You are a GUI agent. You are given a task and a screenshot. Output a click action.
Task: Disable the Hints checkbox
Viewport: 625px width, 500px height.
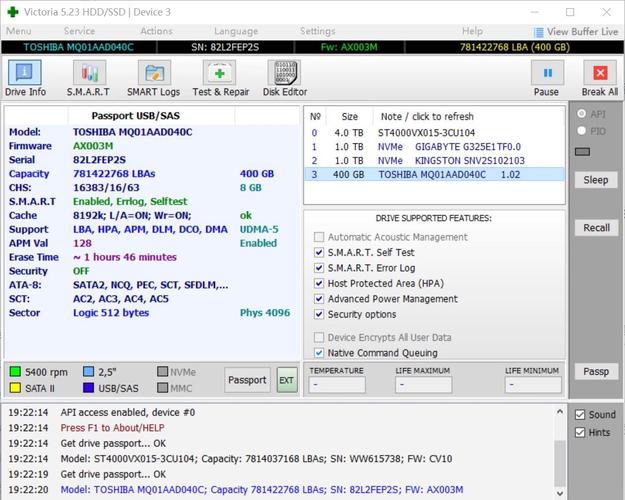[x=580, y=432]
